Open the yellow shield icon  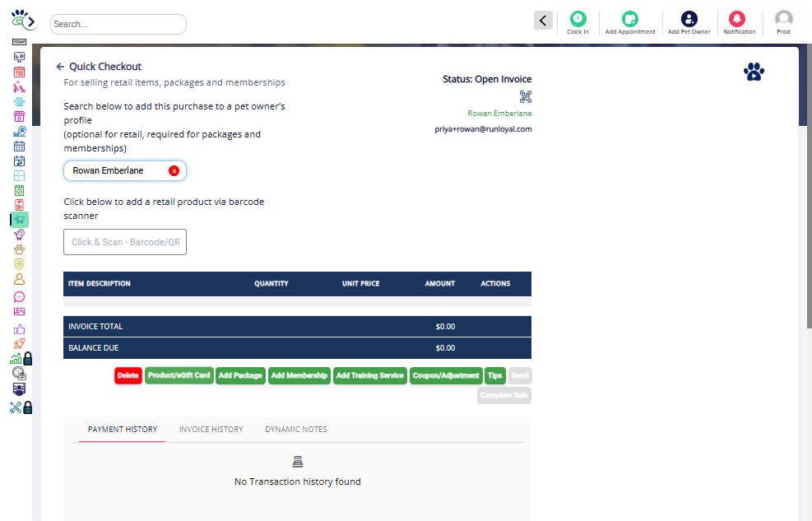coord(19,264)
